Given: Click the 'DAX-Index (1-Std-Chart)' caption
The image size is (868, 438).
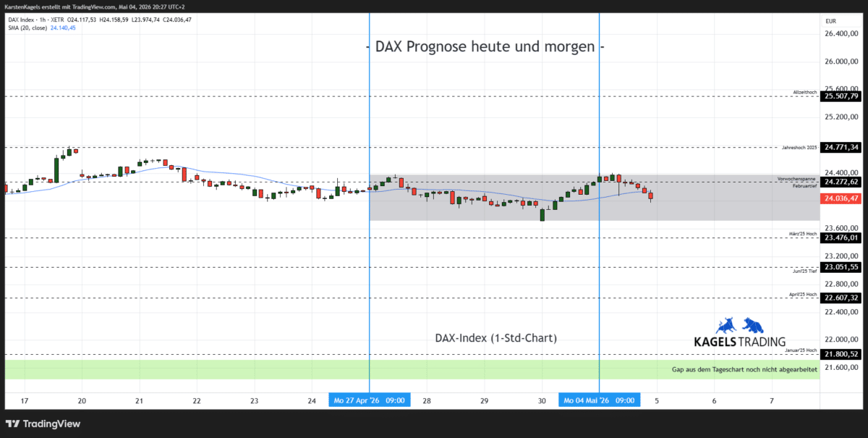Looking at the screenshot, I should tap(496, 338).
